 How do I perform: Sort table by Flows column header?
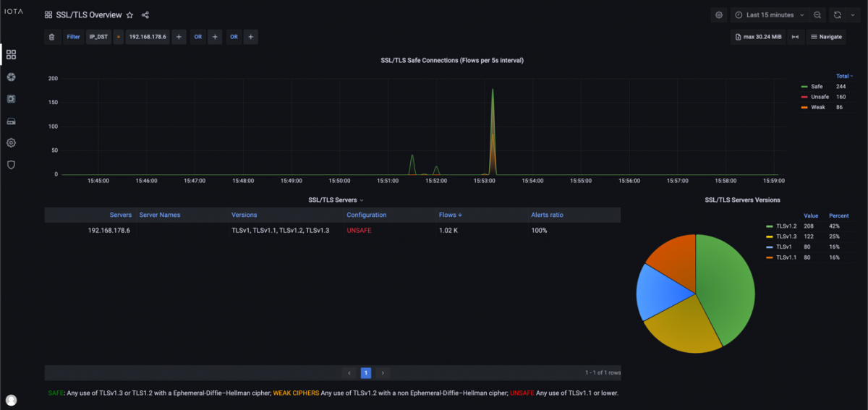(448, 215)
